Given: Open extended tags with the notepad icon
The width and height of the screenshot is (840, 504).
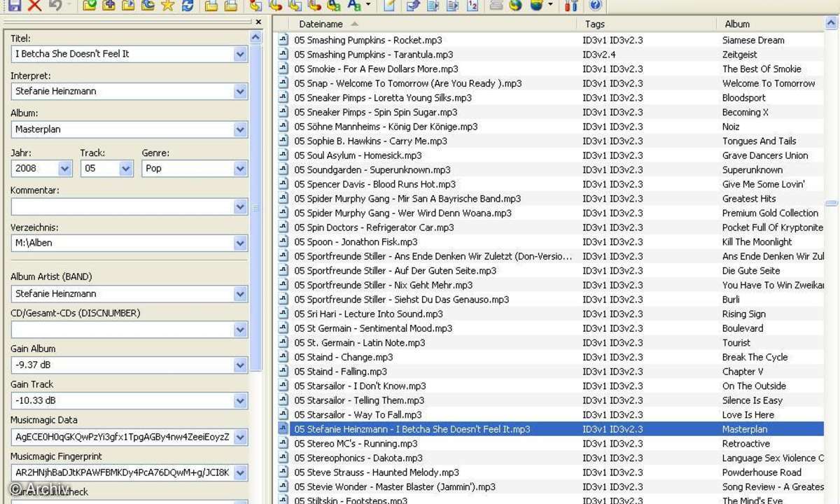Looking at the screenshot, I should click(389, 6).
